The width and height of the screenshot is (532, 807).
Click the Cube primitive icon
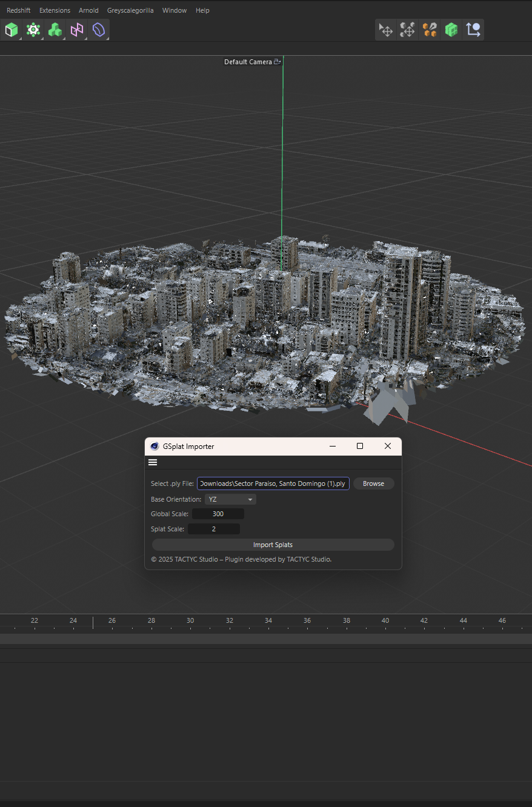pos(12,30)
